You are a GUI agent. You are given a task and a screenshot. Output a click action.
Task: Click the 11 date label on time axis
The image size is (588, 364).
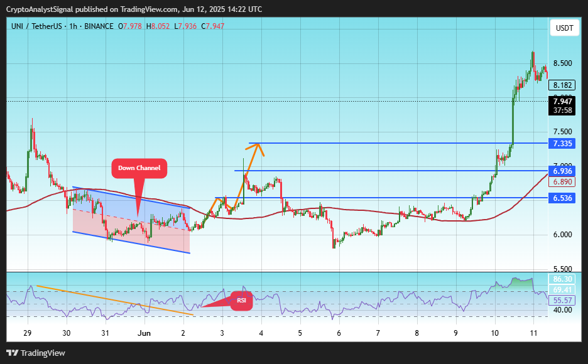pos(533,333)
